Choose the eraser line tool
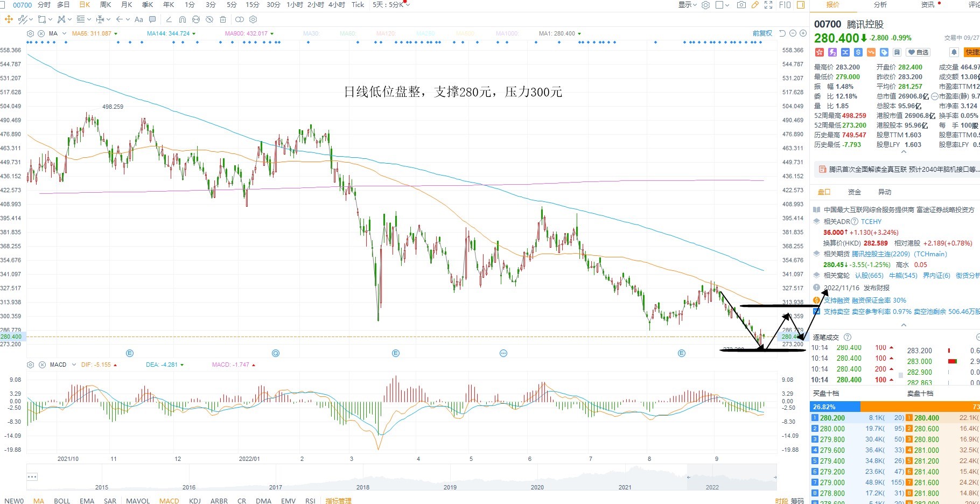The width and height of the screenshot is (980, 504). (x=169, y=19)
